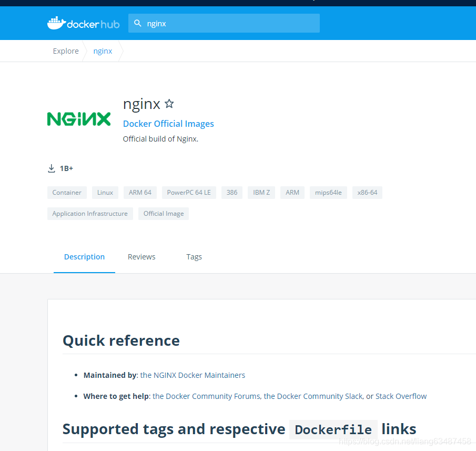Switch to the Reviews tab
Screen dimensions: 476x451
tap(141, 257)
